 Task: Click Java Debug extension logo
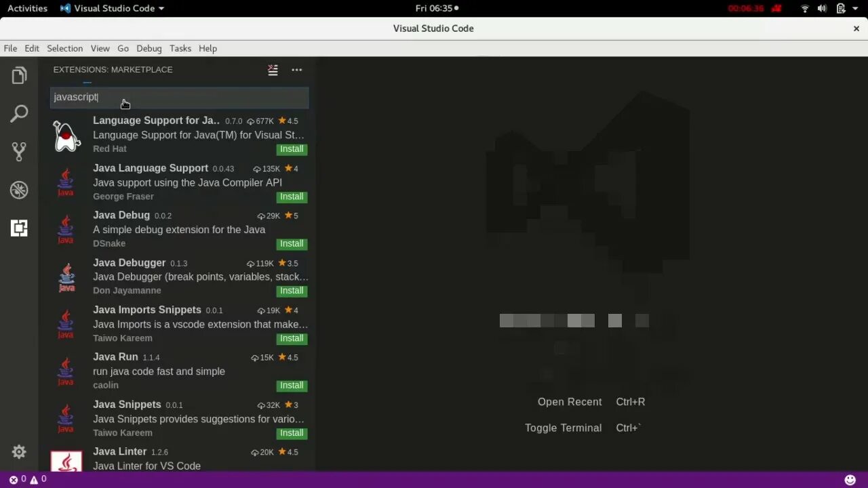pos(66,230)
